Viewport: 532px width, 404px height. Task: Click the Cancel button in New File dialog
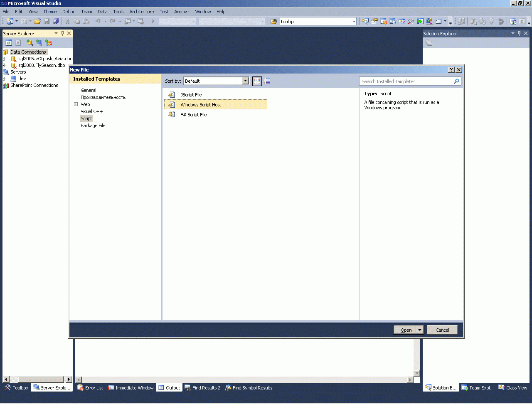pos(442,330)
